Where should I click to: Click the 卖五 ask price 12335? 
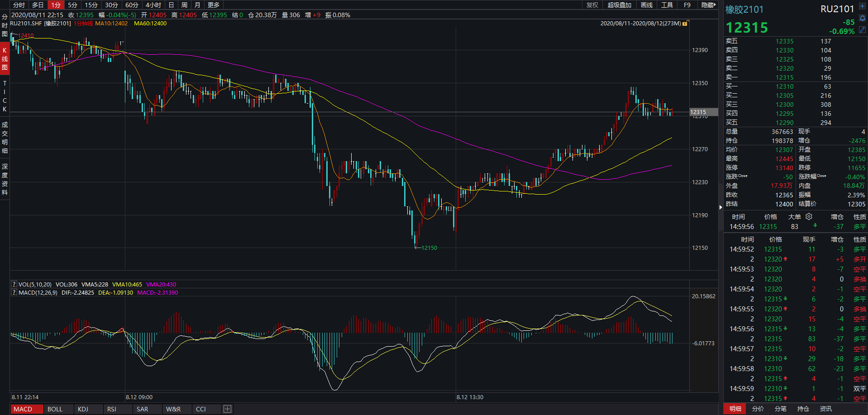tap(784, 41)
